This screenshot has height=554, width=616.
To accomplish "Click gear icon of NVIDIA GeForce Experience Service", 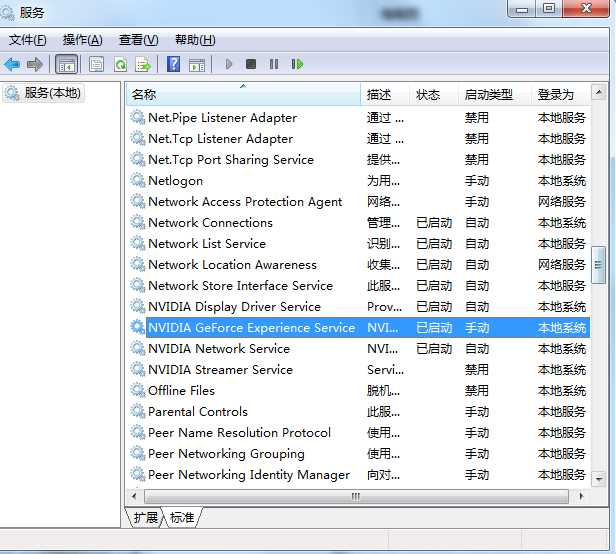I will tap(138, 327).
